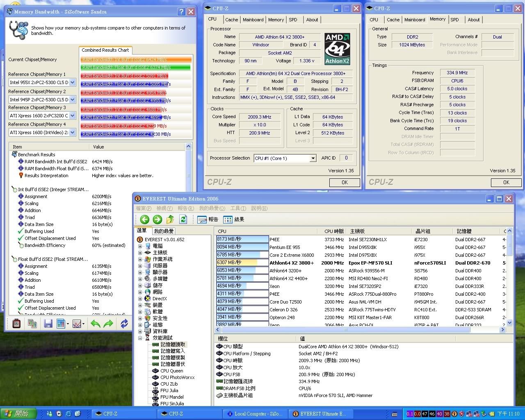Click the Sandra green forward arrow
525x420 pixels.
click(108, 324)
